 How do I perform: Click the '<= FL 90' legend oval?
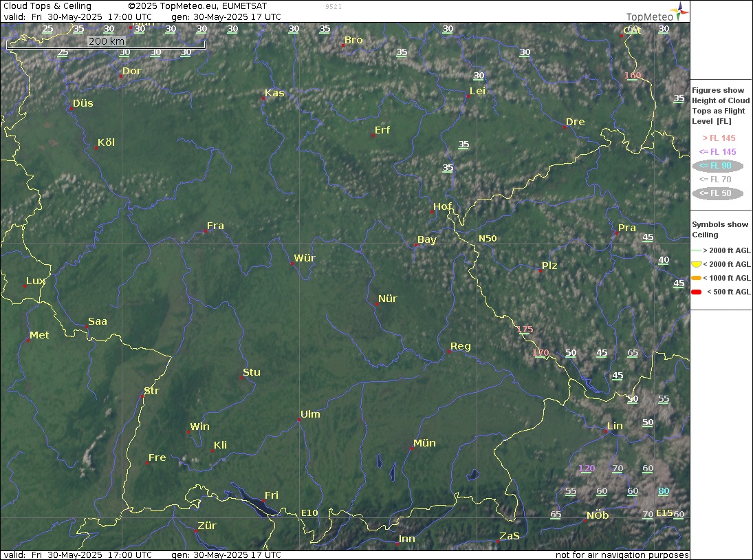tap(717, 166)
